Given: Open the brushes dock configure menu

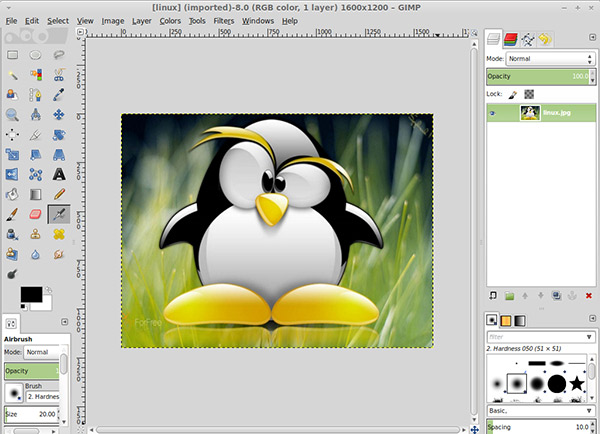Looking at the screenshot, I should [x=592, y=318].
